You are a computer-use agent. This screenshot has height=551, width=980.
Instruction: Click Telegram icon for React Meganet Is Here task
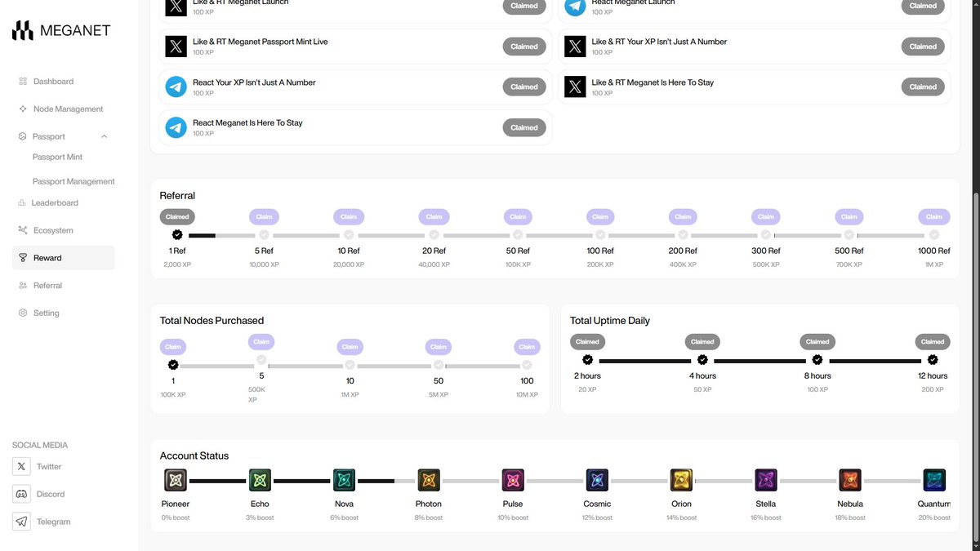[176, 127]
